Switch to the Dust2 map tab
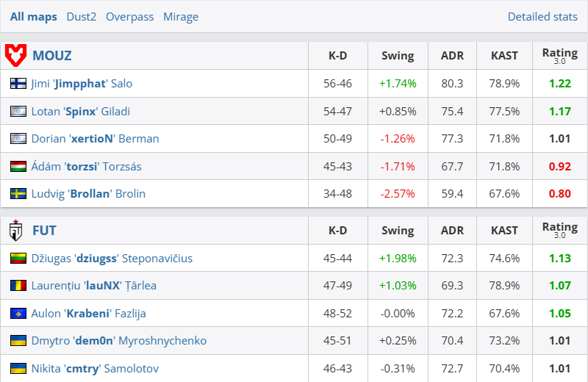The image size is (588, 382). tap(81, 16)
